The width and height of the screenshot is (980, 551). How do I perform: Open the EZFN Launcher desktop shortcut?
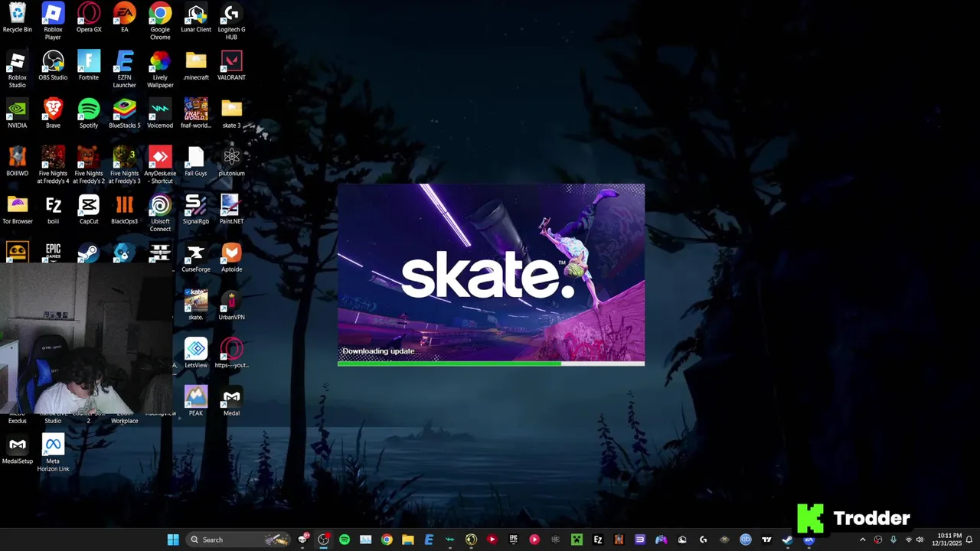click(x=124, y=70)
